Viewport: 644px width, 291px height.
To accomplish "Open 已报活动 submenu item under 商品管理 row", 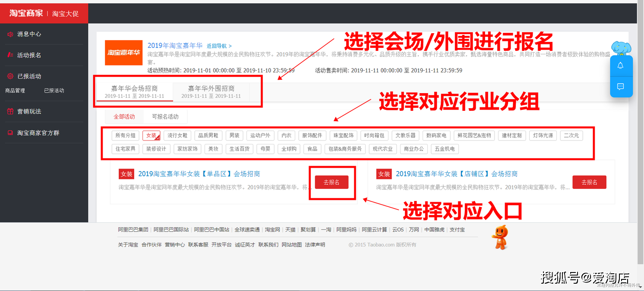I will click(x=54, y=91).
